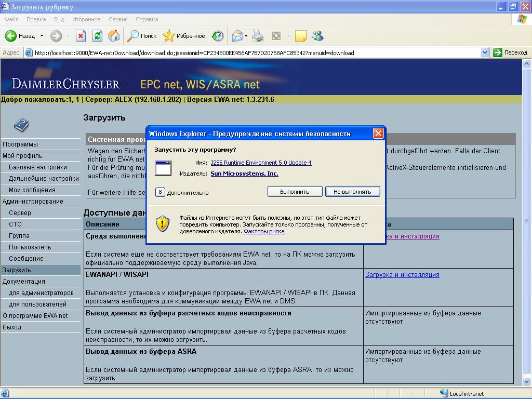Open Favorites (Избранное) star icon

(x=169, y=36)
